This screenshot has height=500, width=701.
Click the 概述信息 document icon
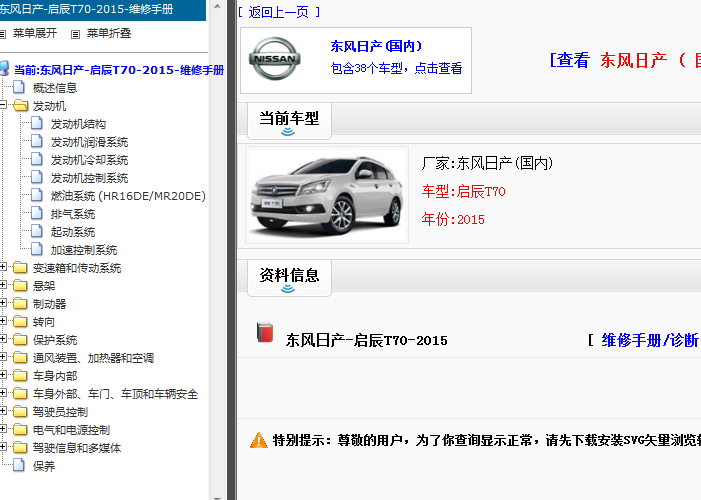click(19, 87)
